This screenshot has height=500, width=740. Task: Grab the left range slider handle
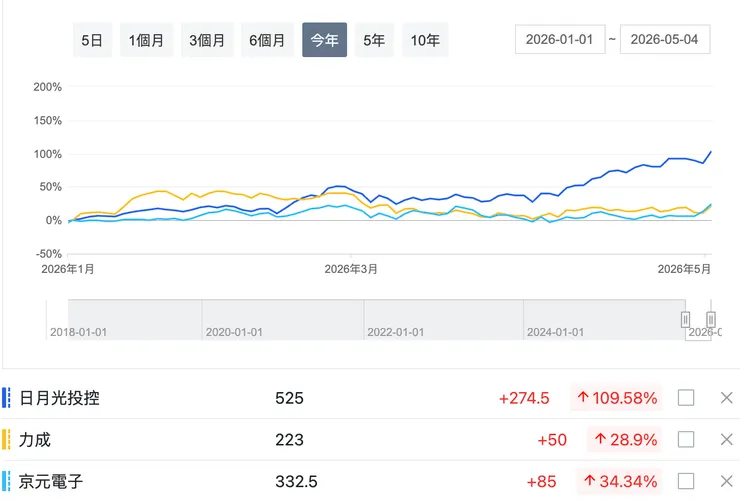[685, 320]
